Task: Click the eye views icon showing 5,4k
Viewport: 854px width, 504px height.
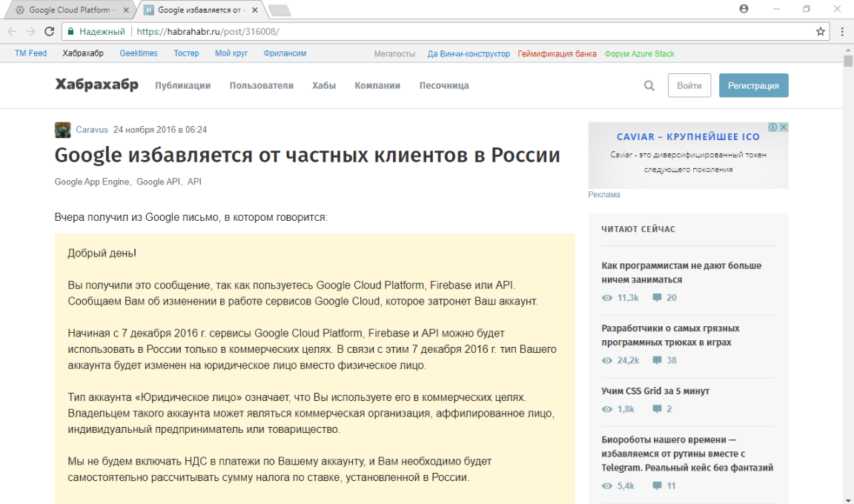Action: point(606,485)
